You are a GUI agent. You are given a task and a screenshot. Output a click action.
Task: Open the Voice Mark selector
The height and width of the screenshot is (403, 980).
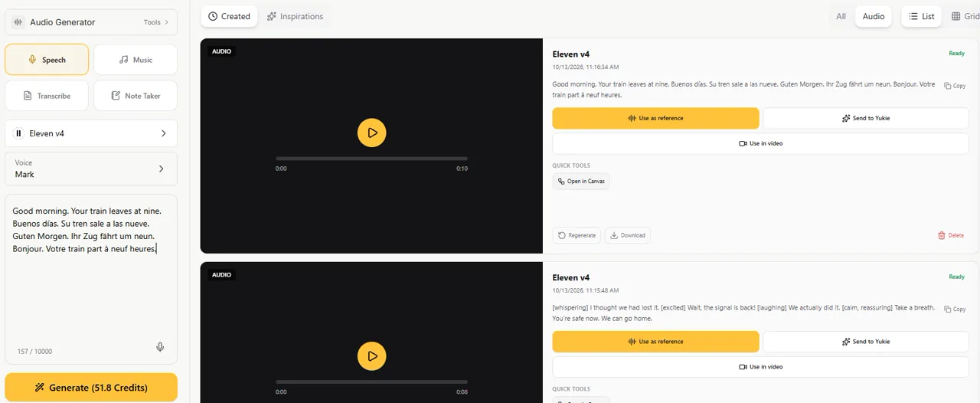[x=91, y=169]
